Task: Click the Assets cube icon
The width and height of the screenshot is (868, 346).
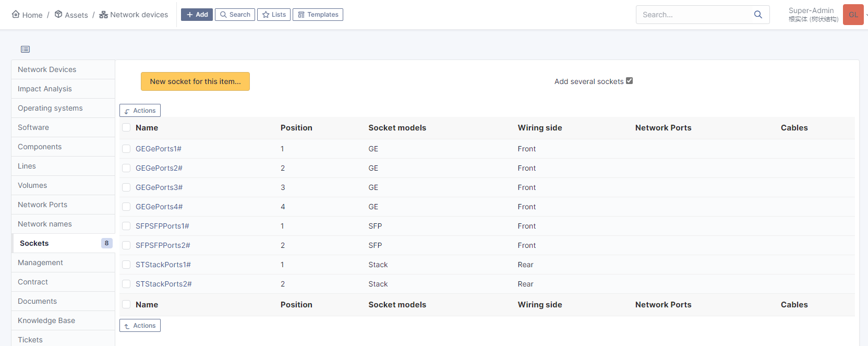Action: pos(58,14)
